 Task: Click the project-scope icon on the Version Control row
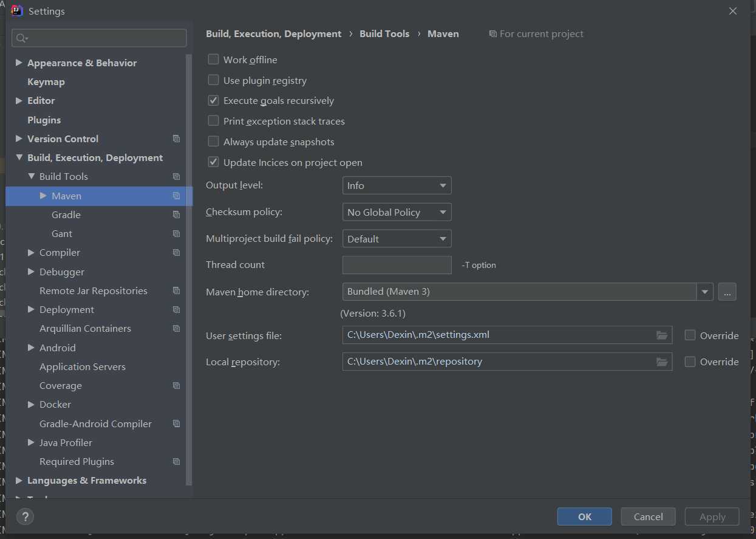pos(176,139)
